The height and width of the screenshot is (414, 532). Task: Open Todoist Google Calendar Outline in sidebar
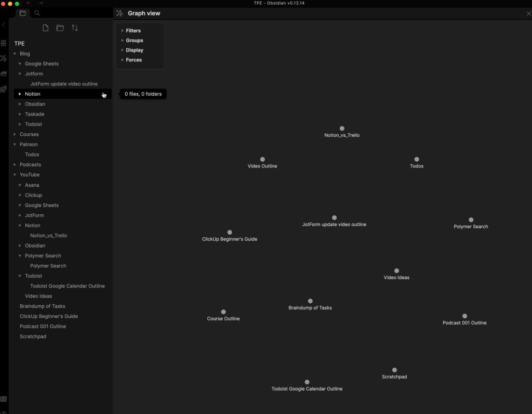(x=68, y=286)
